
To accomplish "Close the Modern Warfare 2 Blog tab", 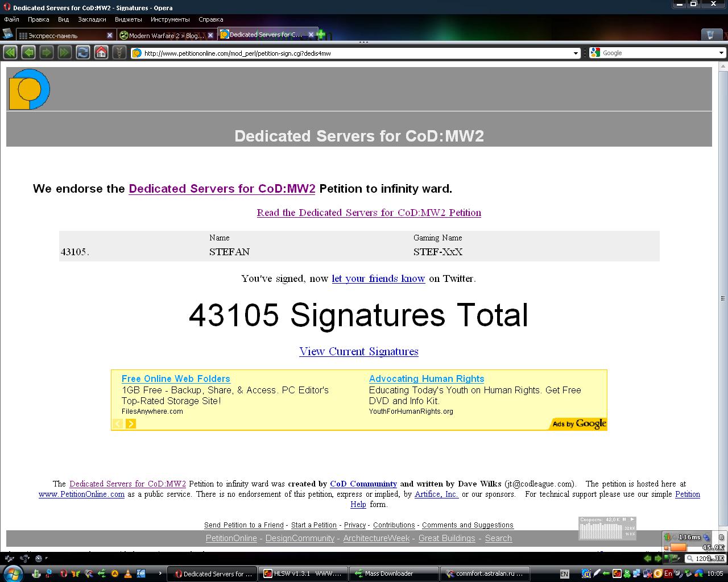I will coord(210,35).
